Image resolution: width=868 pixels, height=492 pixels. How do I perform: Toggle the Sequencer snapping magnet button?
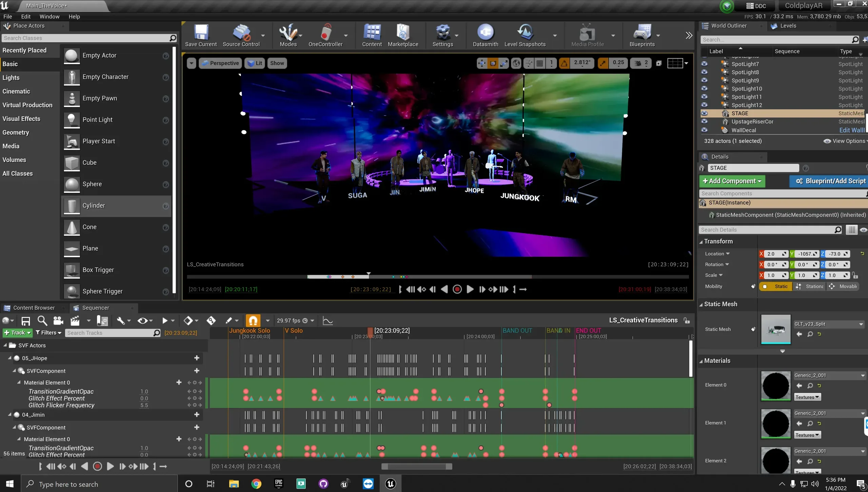253,321
